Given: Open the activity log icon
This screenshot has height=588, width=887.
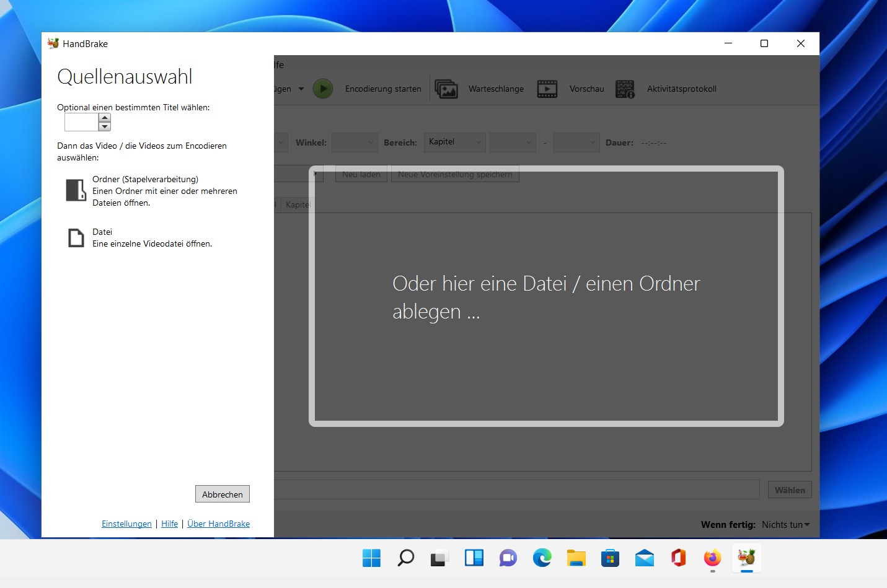Looking at the screenshot, I should [x=625, y=89].
